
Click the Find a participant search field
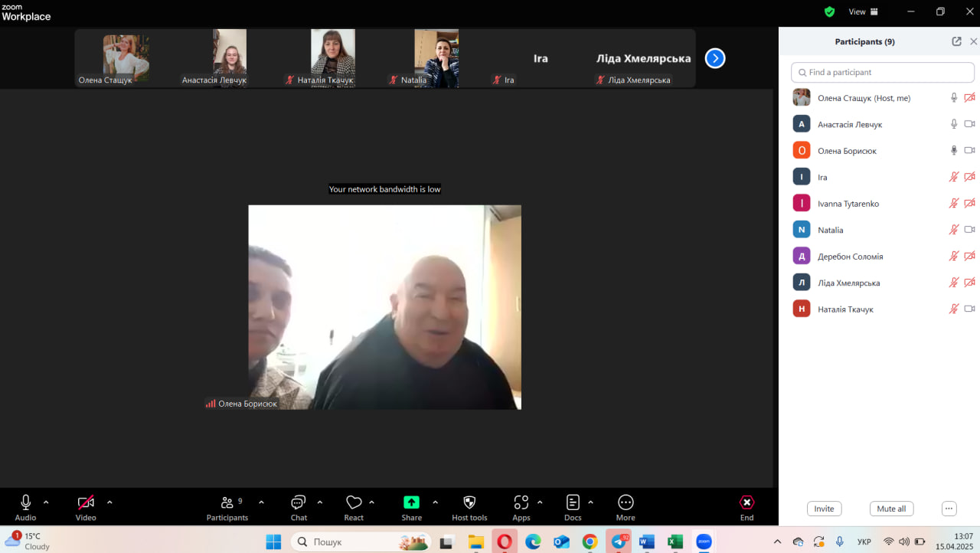click(882, 72)
